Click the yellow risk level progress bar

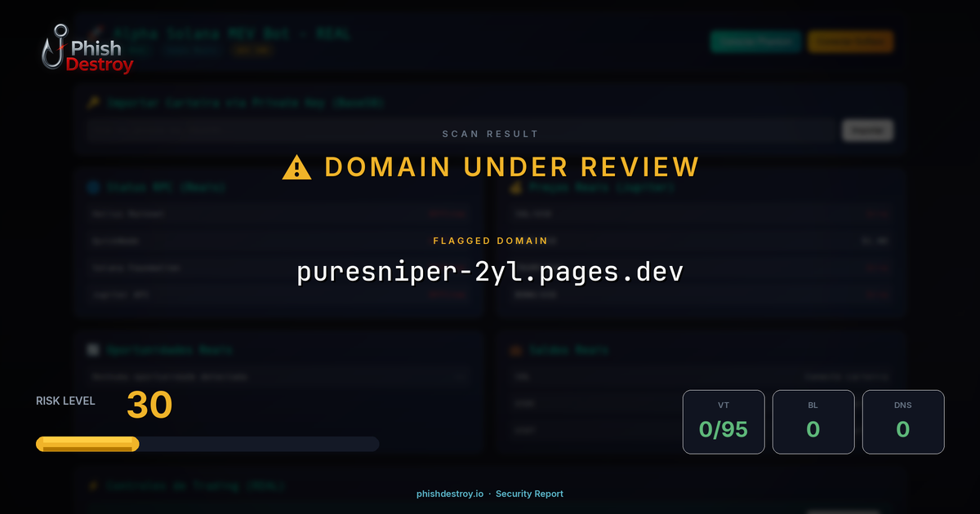[x=87, y=443]
